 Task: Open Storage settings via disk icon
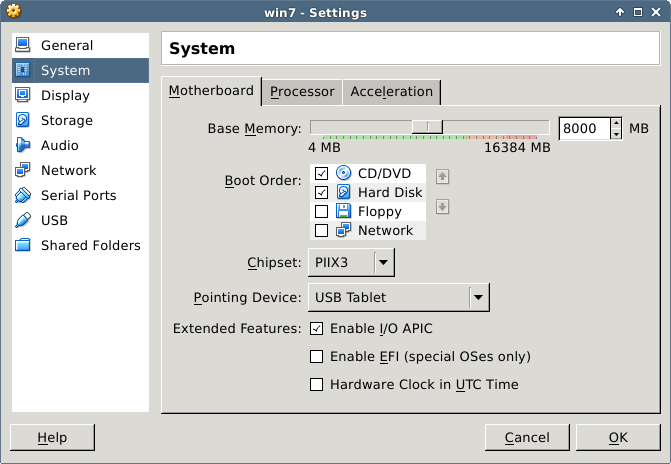point(23,121)
